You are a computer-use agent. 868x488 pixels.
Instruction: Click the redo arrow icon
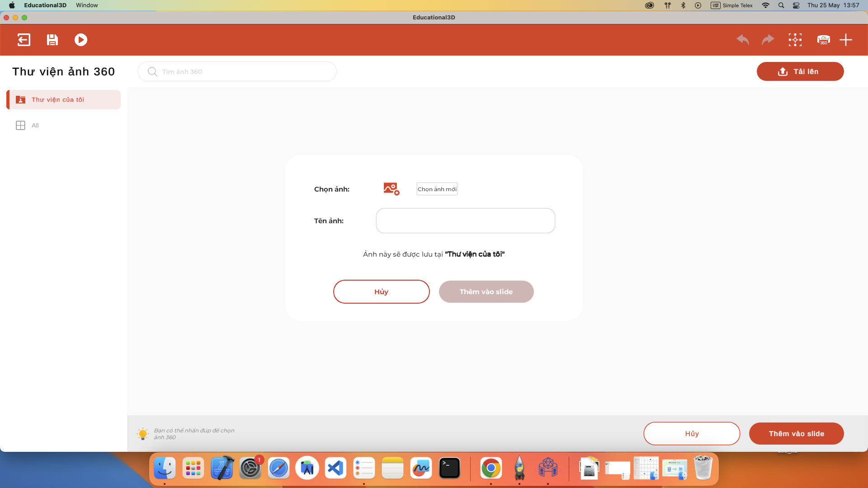(768, 40)
